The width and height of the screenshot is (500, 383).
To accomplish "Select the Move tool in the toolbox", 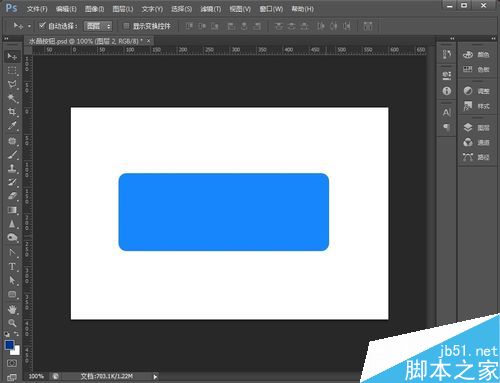I will click(x=12, y=57).
